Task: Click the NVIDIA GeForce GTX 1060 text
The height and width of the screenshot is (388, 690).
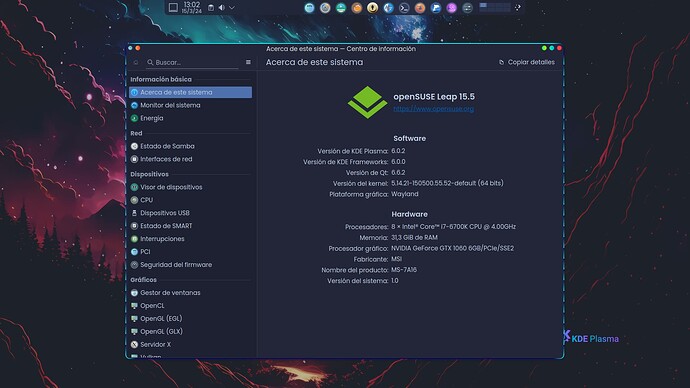Action: [452, 248]
